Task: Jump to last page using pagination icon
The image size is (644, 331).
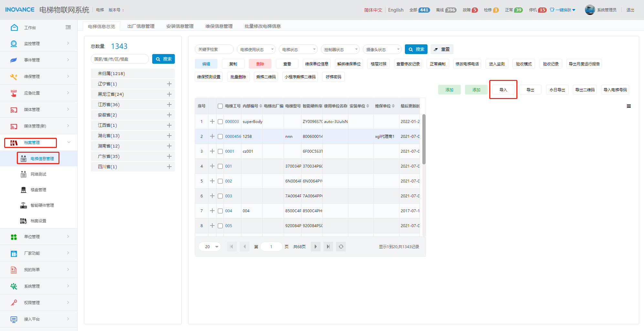Action: click(328, 247)
